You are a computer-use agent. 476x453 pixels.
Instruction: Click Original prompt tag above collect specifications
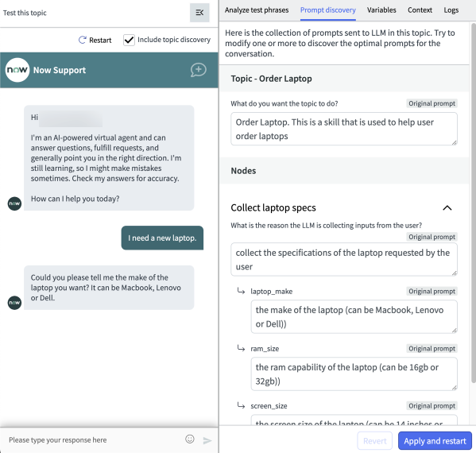431,237
